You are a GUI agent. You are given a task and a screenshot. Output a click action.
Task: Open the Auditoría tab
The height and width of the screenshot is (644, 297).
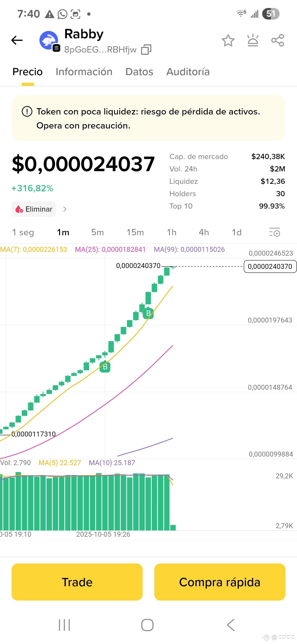click(188, 72)
